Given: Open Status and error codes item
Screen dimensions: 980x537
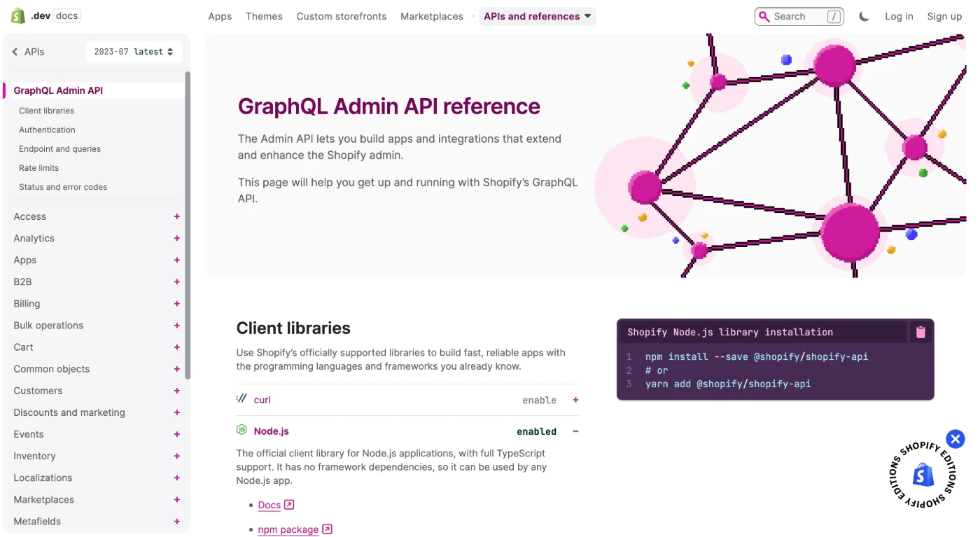Looking at the screenshot, I should pos(63,187).
